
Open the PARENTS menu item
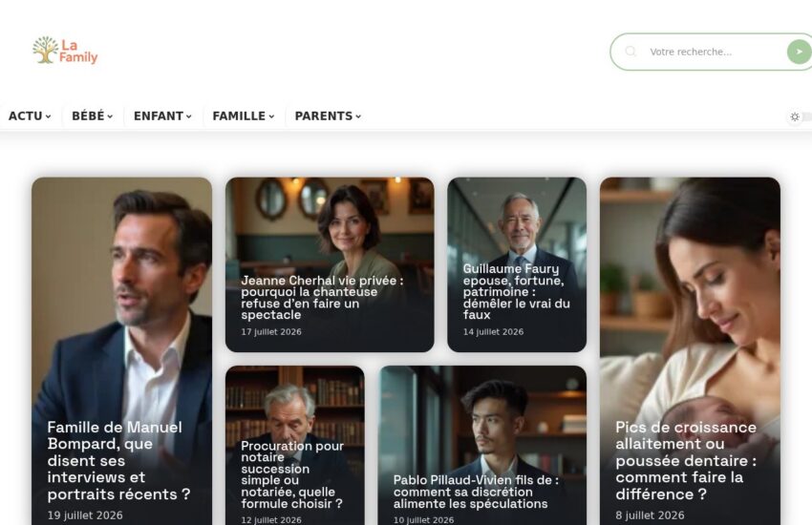328,115
